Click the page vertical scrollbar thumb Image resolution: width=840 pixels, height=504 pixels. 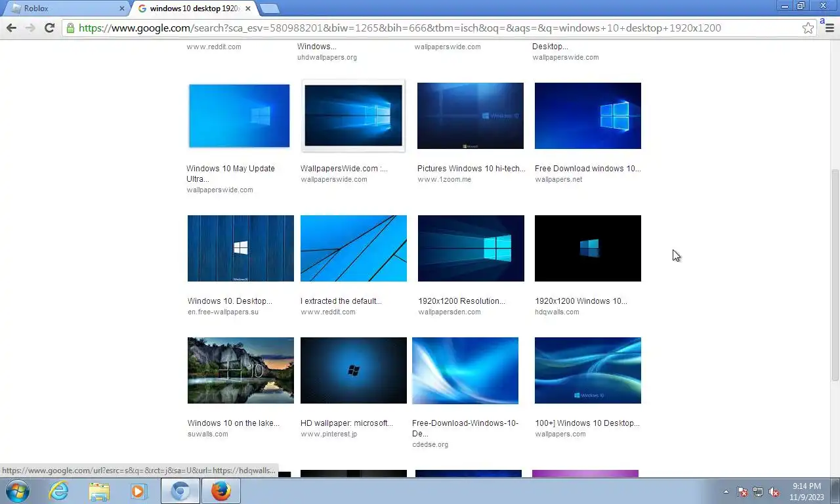[x=835, y=274]
